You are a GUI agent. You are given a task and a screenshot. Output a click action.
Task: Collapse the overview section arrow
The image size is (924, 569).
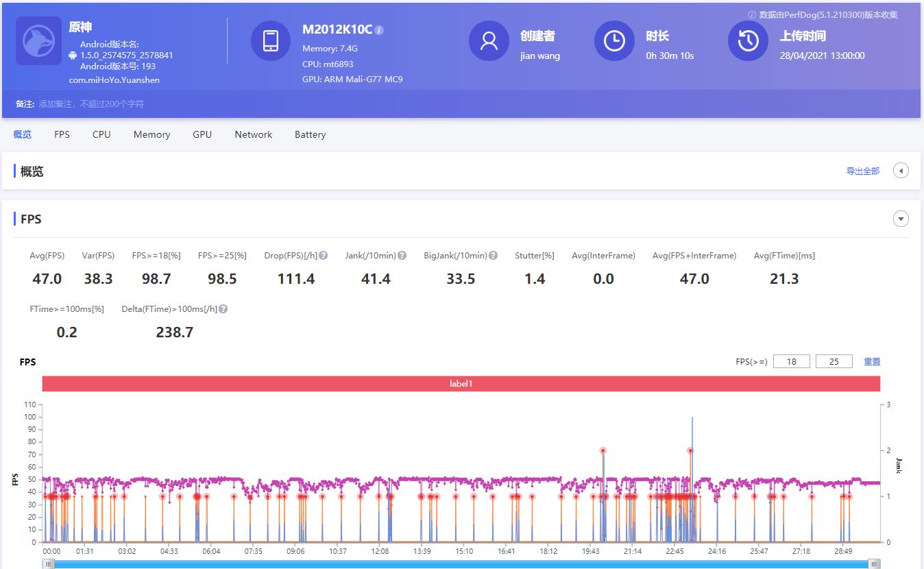point(901,171)
